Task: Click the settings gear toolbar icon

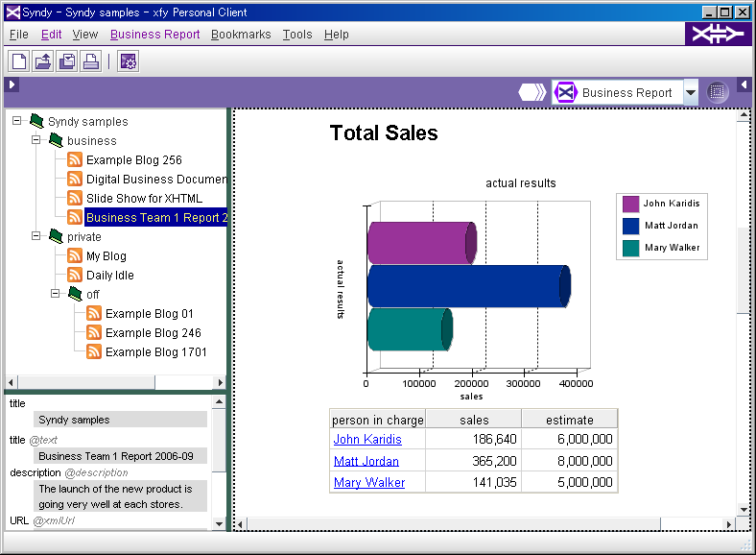Action: [x=128, y=62]
